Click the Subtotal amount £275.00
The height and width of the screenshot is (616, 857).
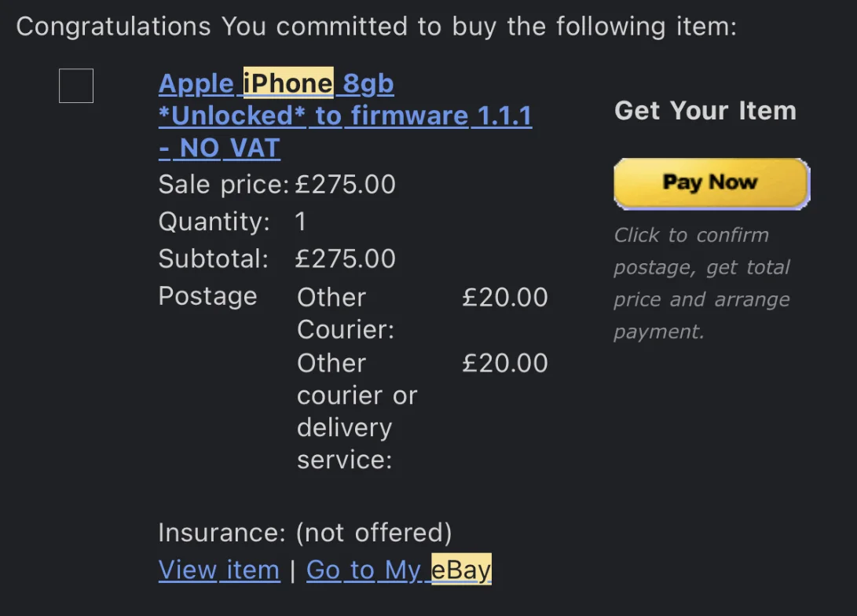click(345, 258)
